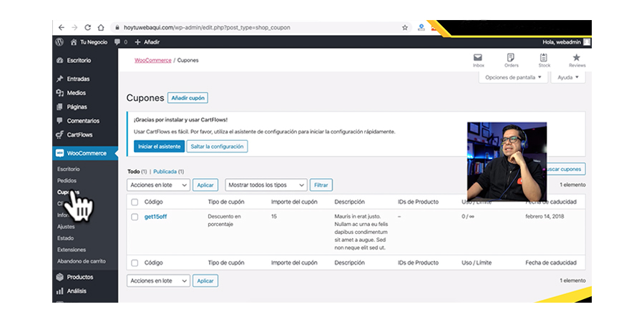Screen dimensions: 644x322
Task: Open Mostrar todos los tipos dropdown
Action: [x=266, y=185]
